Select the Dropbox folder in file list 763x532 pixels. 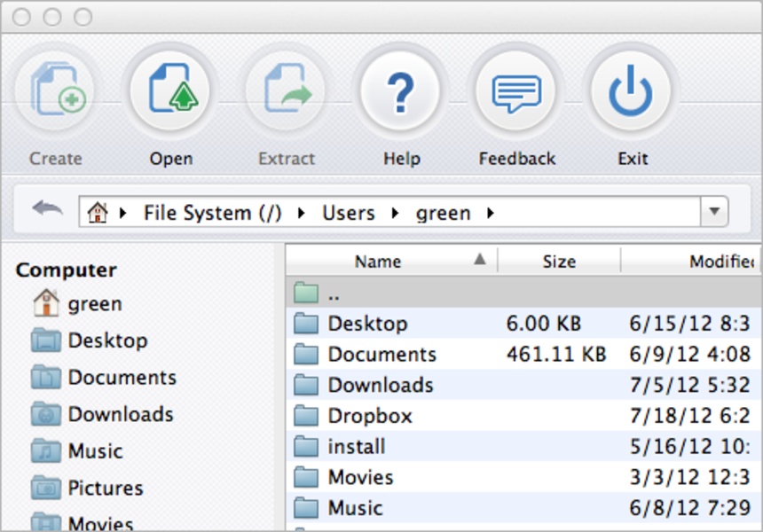click(x=370, y=416)
